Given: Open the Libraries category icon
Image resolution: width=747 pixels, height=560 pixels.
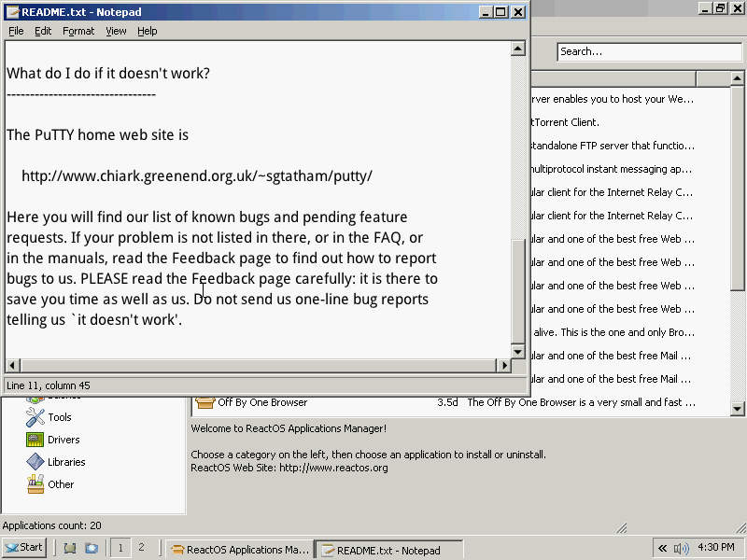Looking at the screenshot, I should click(35, 462).
